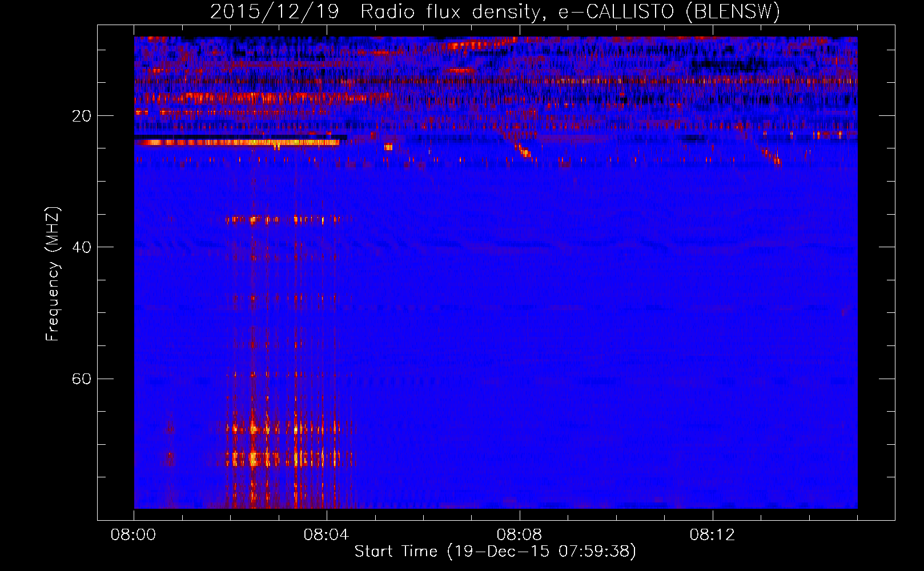Image resolution: width=924 pixels, height=571 pixels.
Task: Click the 08:08 time tick label
Action: coord(519,535)
